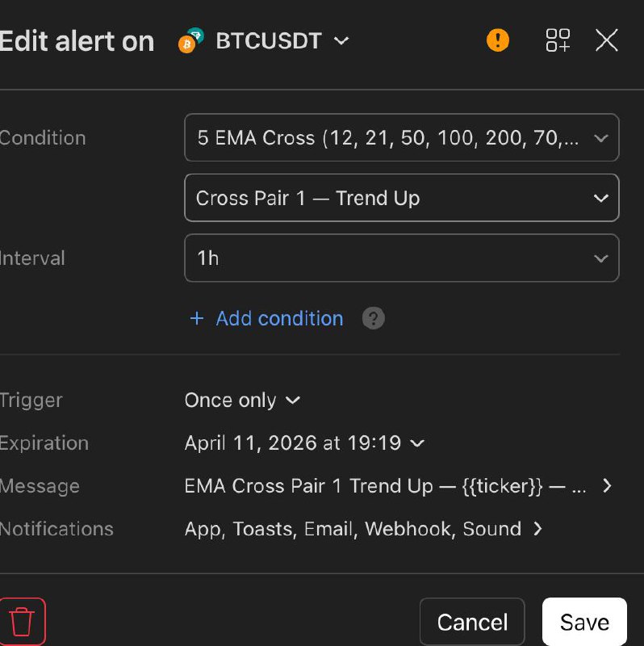The height and width of the screenshot is (646, 644).
Task: Close the Edit alert dialog
Action: 606,40
